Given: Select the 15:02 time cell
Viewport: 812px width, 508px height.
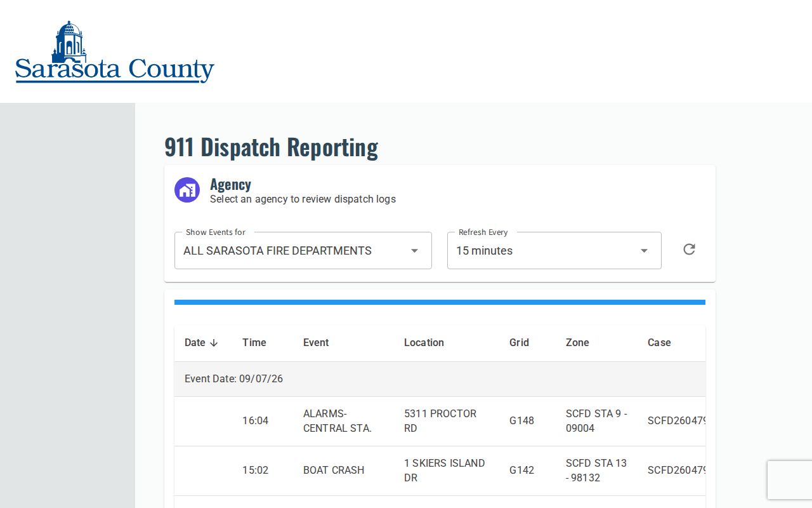Looking at the screenshot, I should point(255,471).
